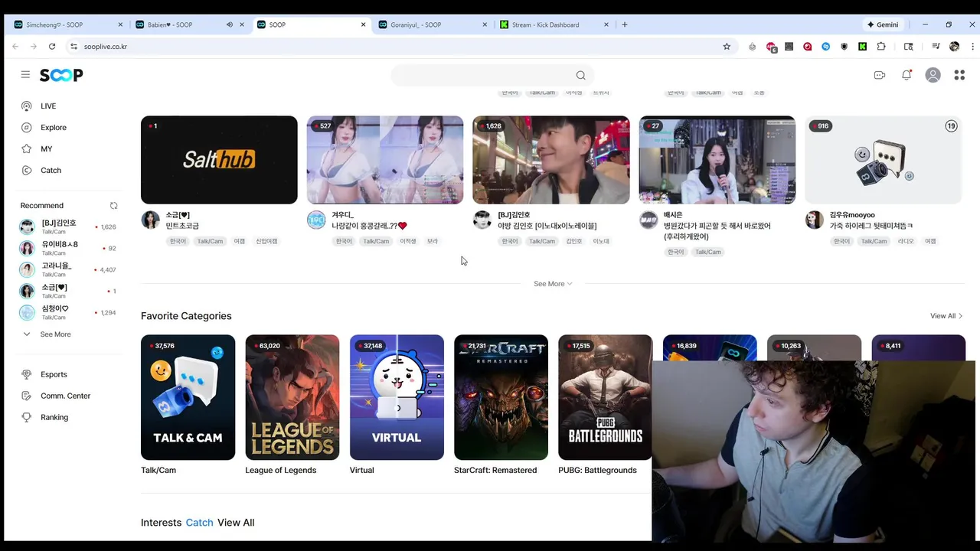Click the Gemini button in Chrome
The width and height of the screenshot is (980, 551).
[883, 24]
